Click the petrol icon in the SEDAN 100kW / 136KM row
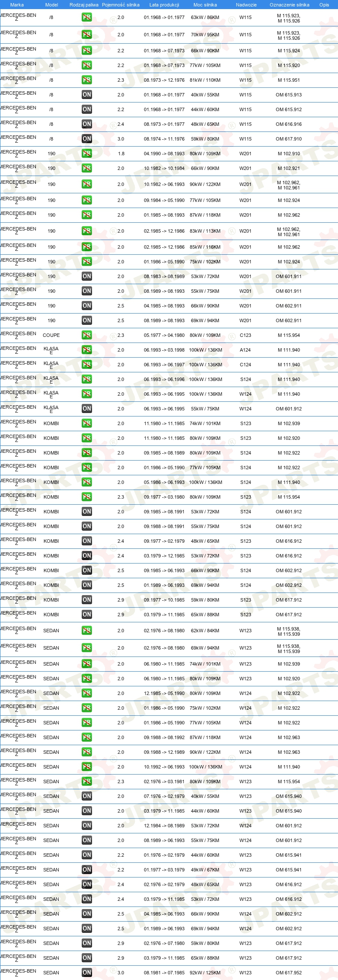338x980 pixels. pos(87,767)
